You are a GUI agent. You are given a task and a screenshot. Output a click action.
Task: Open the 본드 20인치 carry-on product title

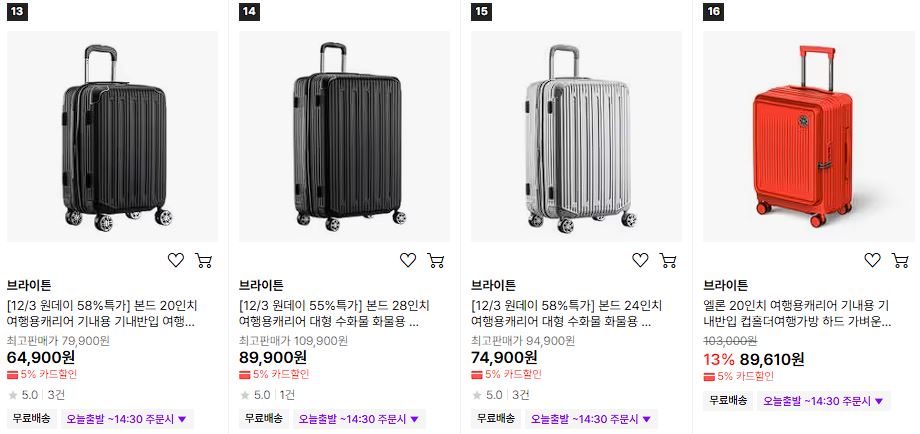pos(102,314)
